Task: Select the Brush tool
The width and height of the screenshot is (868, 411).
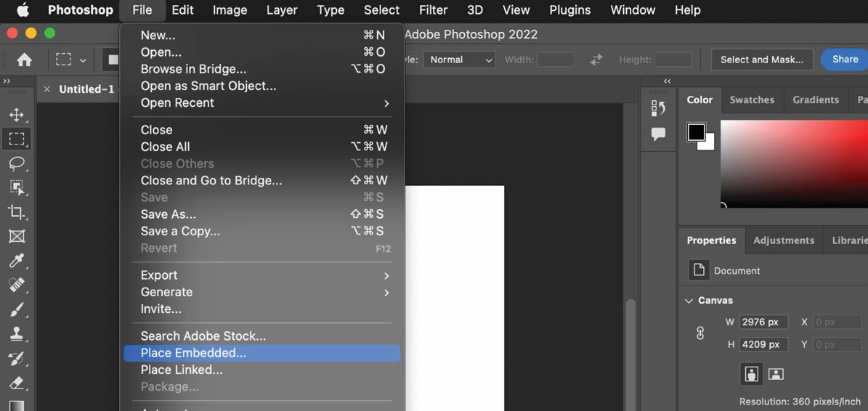Action: pos(17,310)
